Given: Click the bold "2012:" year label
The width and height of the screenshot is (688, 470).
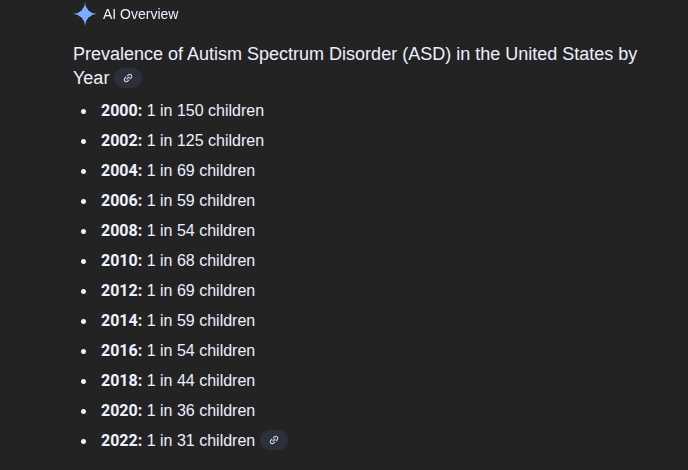Looking at the screenshot, I should point(121,290).
